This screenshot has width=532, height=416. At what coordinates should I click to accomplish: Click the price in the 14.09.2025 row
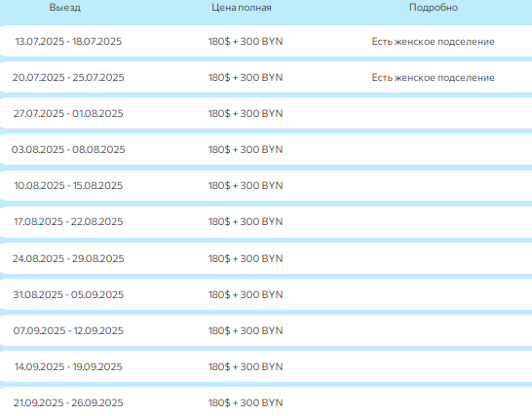click(x=246, y=366)
